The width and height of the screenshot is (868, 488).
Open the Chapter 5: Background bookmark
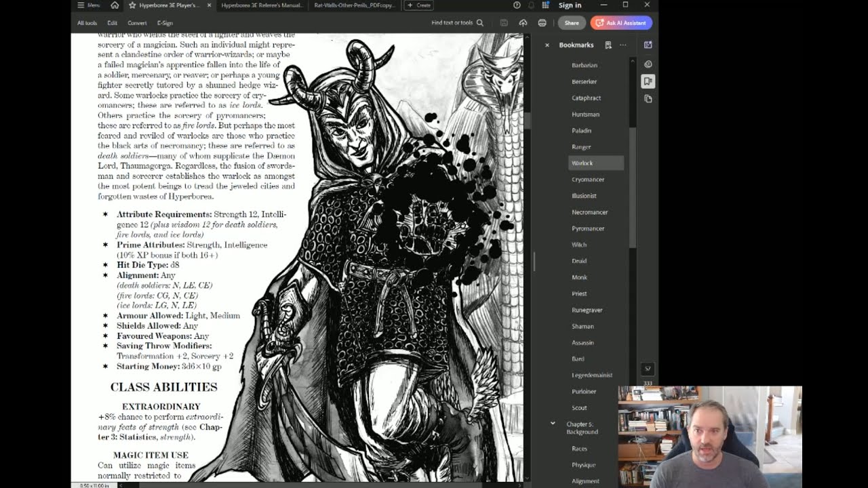[x=582, y=428]
